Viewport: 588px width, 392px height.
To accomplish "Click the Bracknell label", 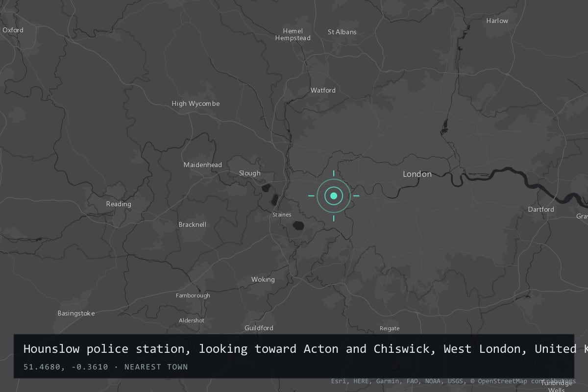I will pyautogui.click(x=192, y=224).
